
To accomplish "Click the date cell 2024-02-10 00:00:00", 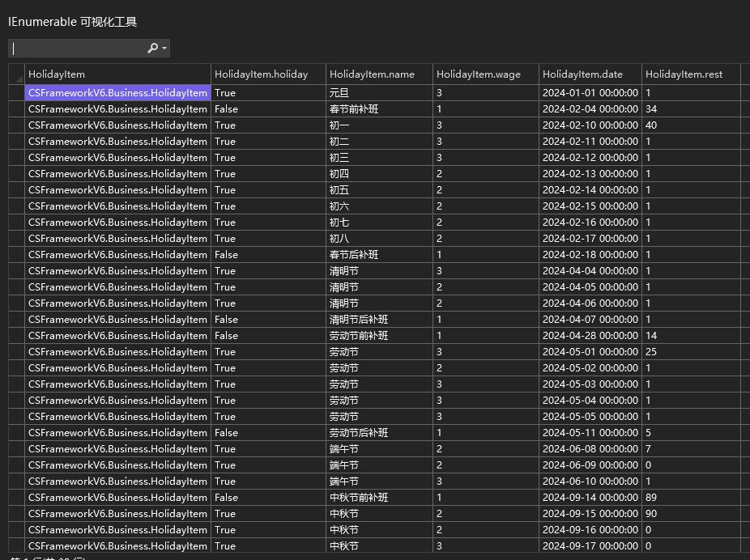I will [590, 125].
